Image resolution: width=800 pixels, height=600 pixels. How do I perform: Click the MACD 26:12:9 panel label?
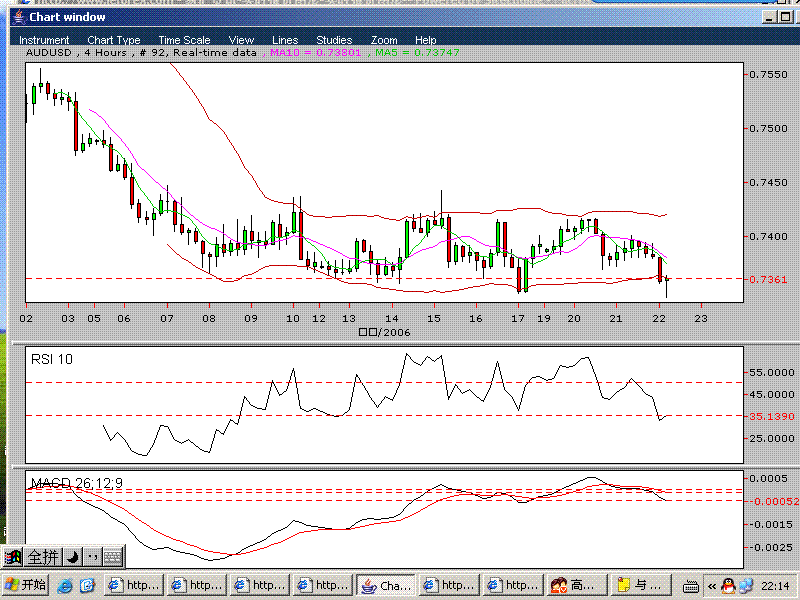tap(77, 483)
